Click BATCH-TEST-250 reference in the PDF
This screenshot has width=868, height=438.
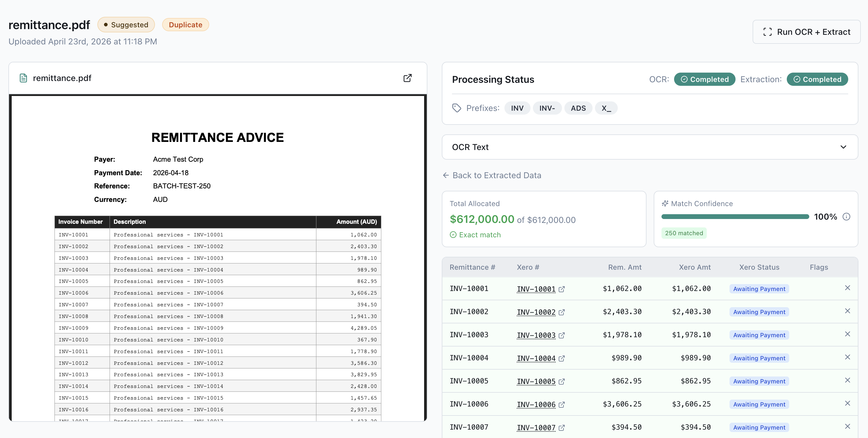pos(182,186)
